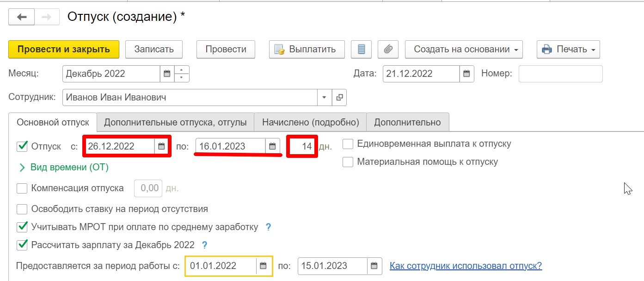Viewport: 644px width, 281px height.
Task: Enable Компенсация отпуска checkbox
Action: tap(22, 188)
